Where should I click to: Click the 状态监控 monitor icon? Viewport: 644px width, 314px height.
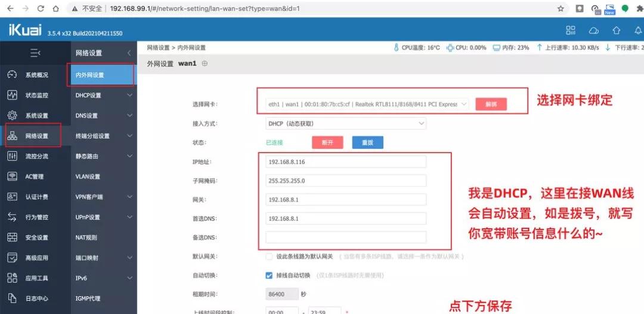[13, 95]
